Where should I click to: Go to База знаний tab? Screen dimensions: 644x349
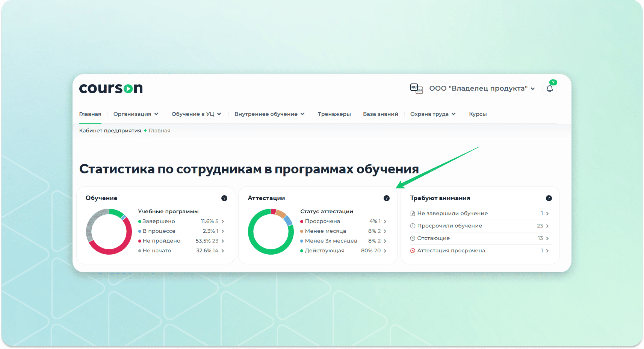[380, 114]
